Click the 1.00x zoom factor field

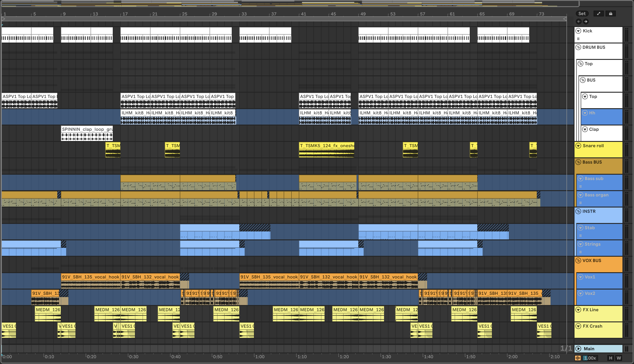coord(590,358)
